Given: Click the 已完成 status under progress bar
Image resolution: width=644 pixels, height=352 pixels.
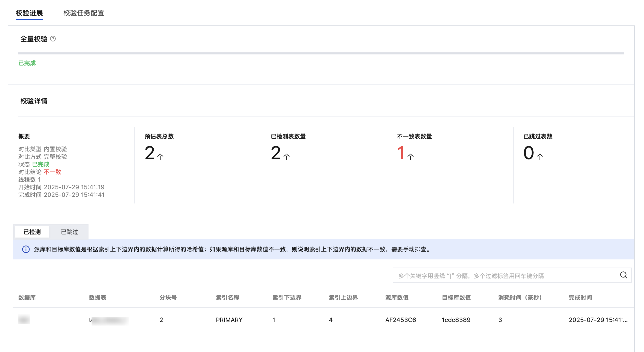Looking at the screenshot, I should (27, 63).
